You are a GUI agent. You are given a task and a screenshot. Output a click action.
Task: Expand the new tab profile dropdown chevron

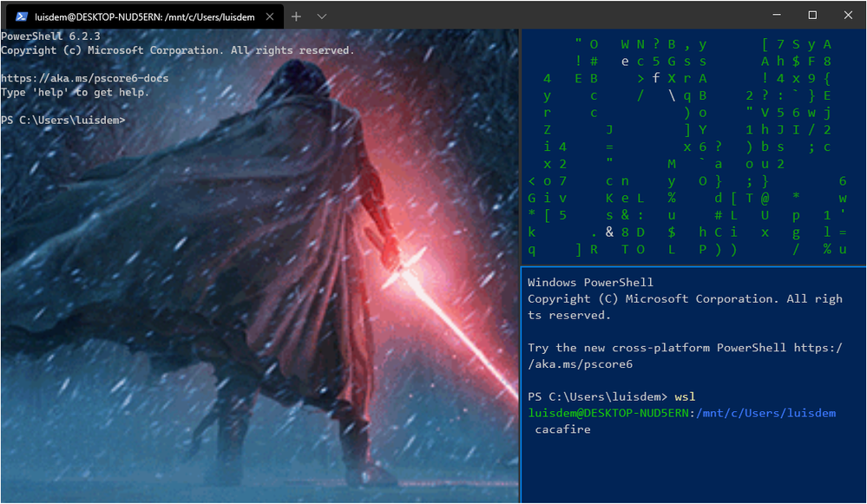point(322,16)
